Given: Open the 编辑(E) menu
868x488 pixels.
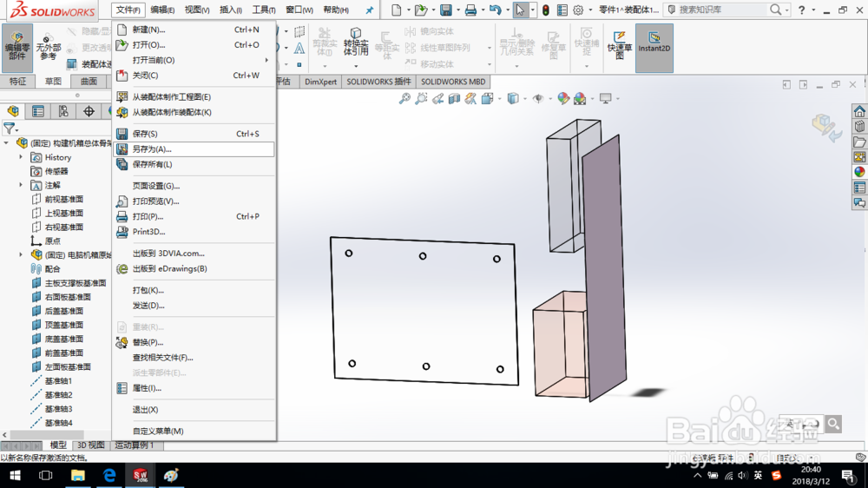Looking at the screenshot, I should 162,10.
